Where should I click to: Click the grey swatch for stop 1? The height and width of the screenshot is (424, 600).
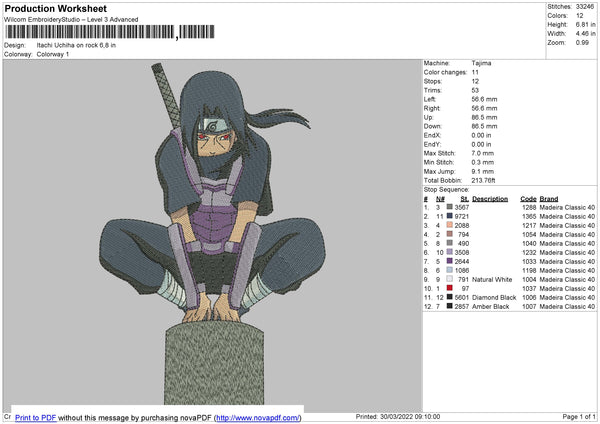pos(450,207)
